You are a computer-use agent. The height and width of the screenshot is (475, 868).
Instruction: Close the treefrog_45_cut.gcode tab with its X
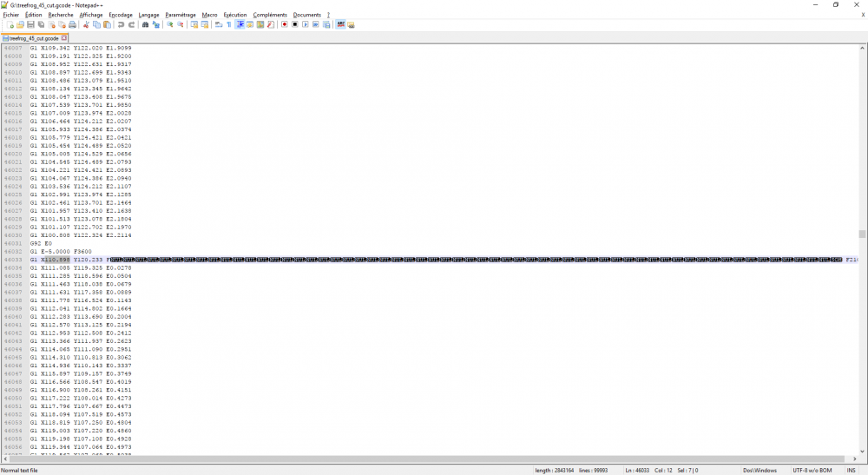tap(63, 38)
